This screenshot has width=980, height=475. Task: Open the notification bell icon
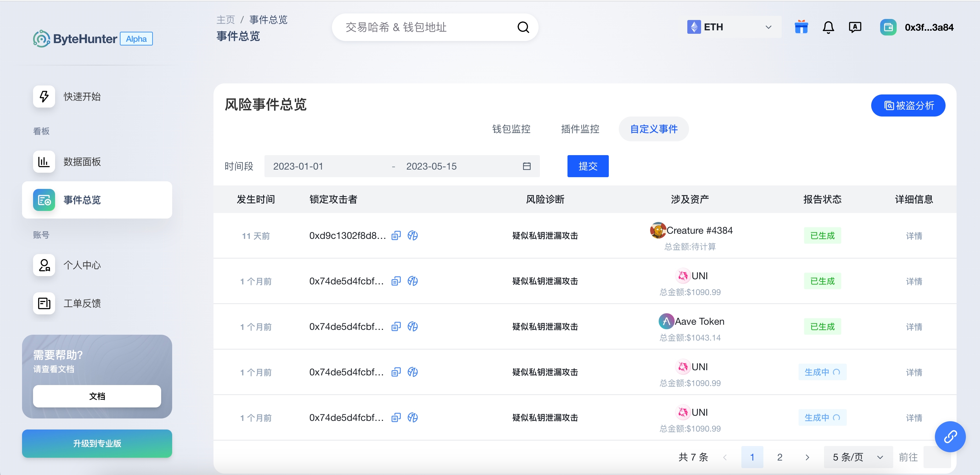[828, 27]
